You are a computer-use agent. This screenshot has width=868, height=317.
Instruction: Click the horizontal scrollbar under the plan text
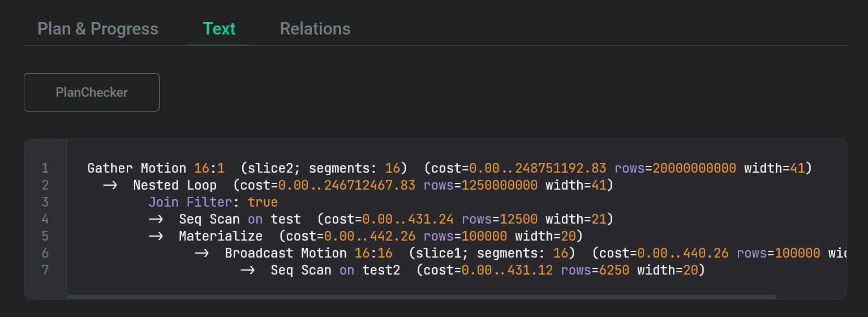pyautogui.click(x=420, y=296)
